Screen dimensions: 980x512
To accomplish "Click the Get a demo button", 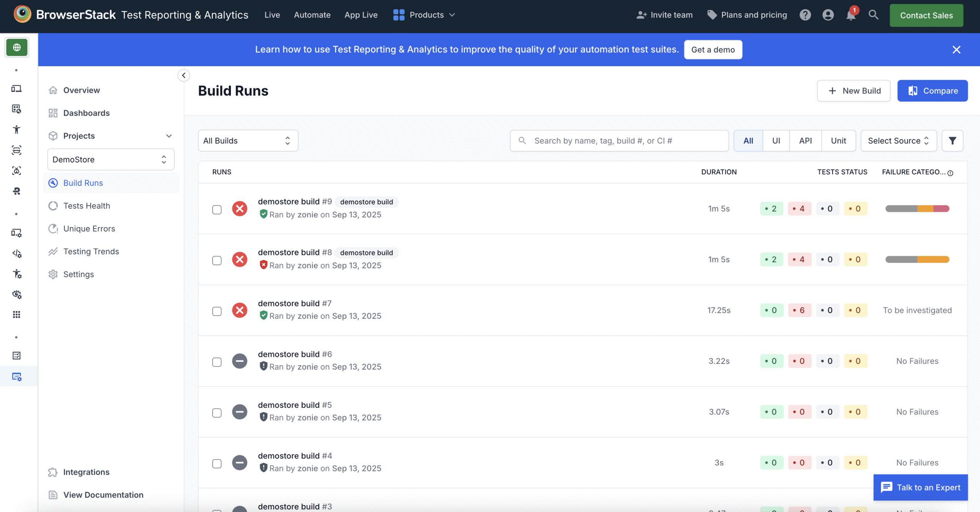I will coord(713,49).
